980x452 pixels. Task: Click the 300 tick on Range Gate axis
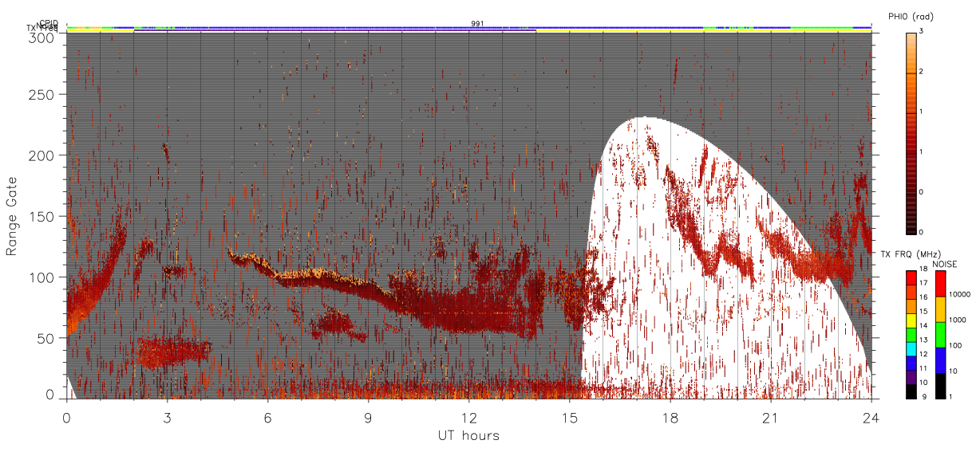click(41, 37)
